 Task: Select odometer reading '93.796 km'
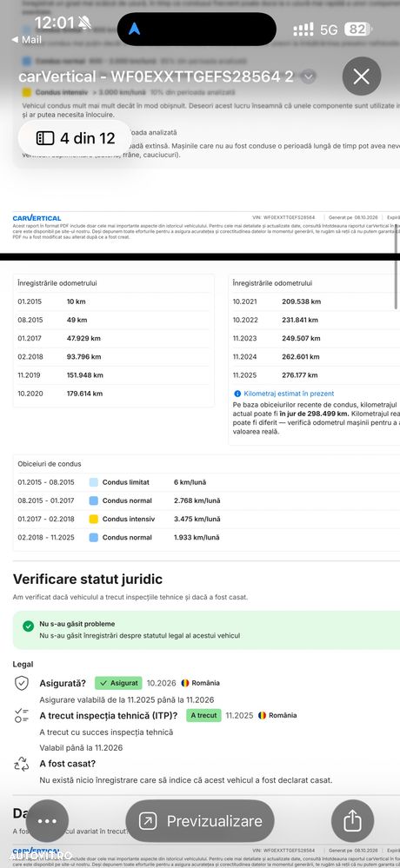click(83, 356)
